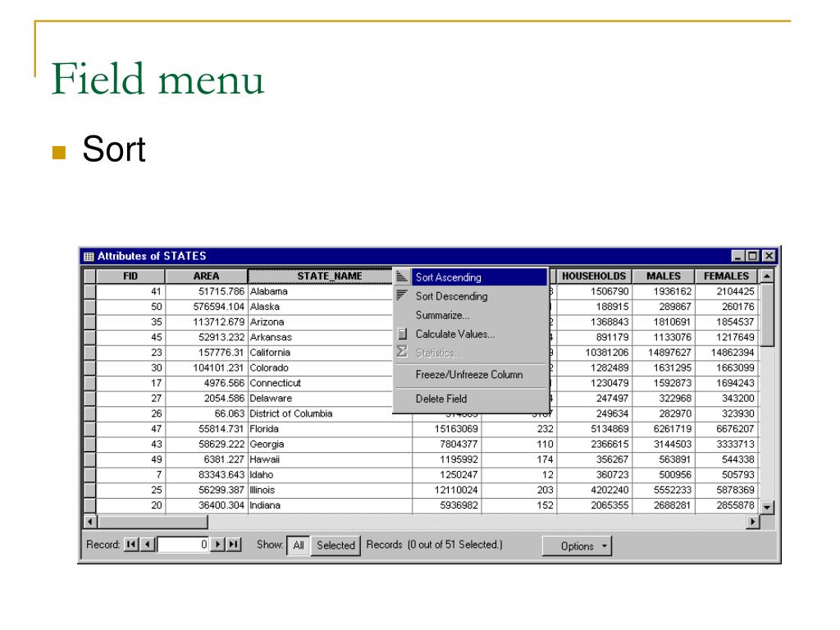Select the Alabama row selector box
The width and height of the screenshot is (840, 630).
[89, 291]
